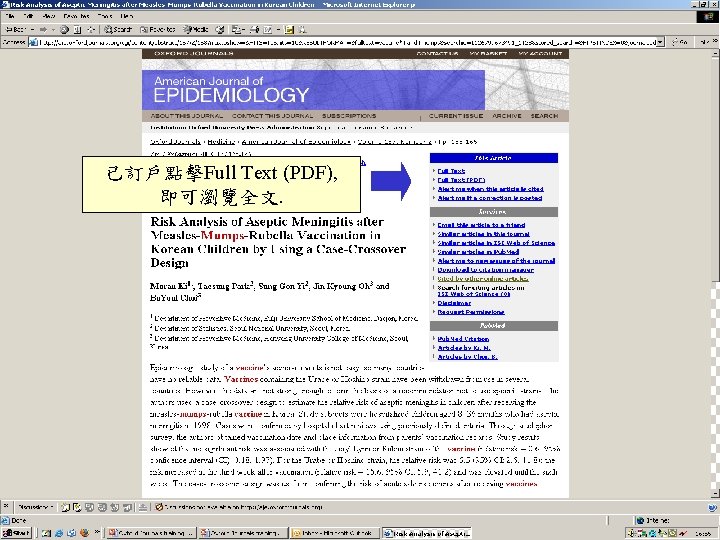
Task: Click the American Journal of Epidemiology banner
Action: tap(313, 90)
